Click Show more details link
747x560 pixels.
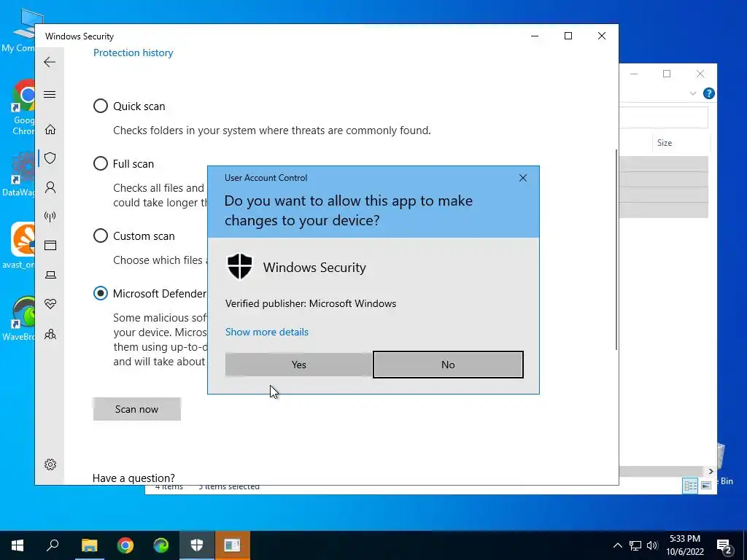(267, 332)
